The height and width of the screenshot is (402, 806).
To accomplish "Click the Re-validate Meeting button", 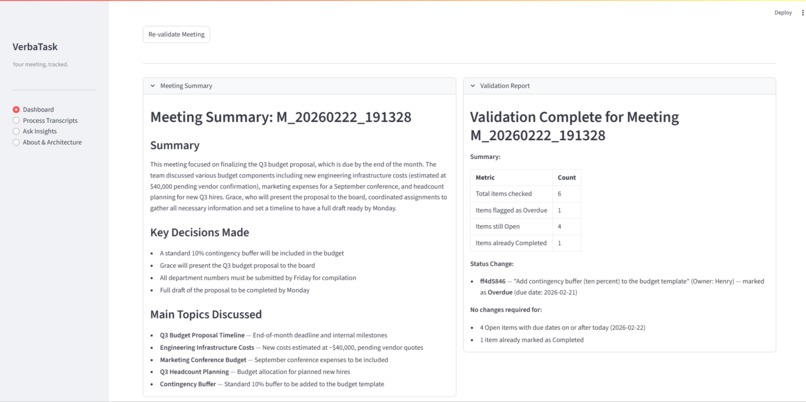I will (x=176, y=34).
